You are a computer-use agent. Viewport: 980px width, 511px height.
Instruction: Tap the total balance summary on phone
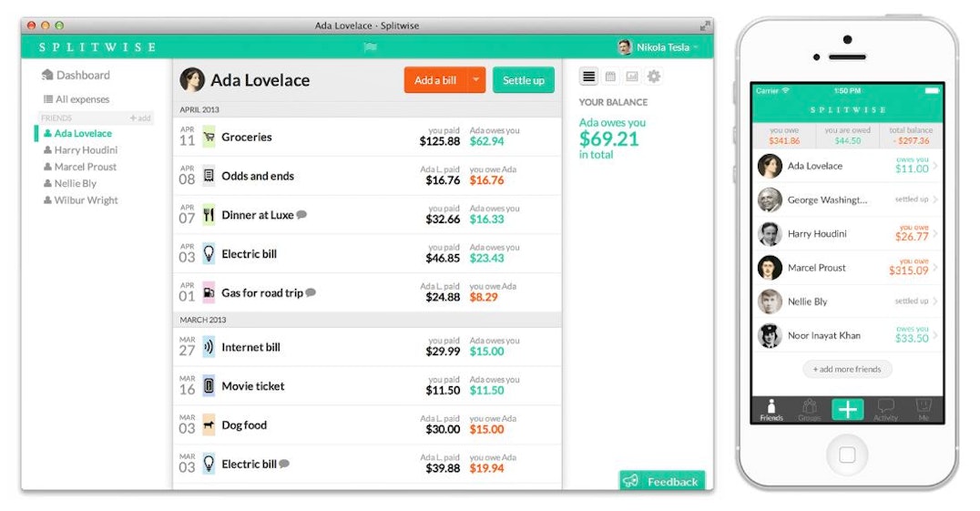click(x=911, y=136)
